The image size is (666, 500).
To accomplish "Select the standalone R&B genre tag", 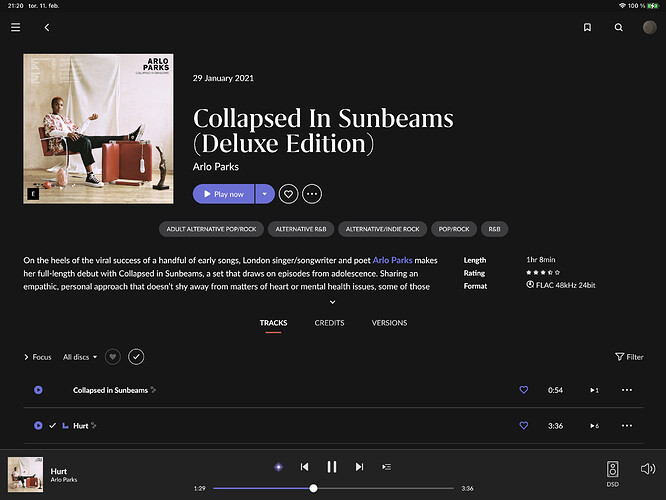I will [494, 229].
